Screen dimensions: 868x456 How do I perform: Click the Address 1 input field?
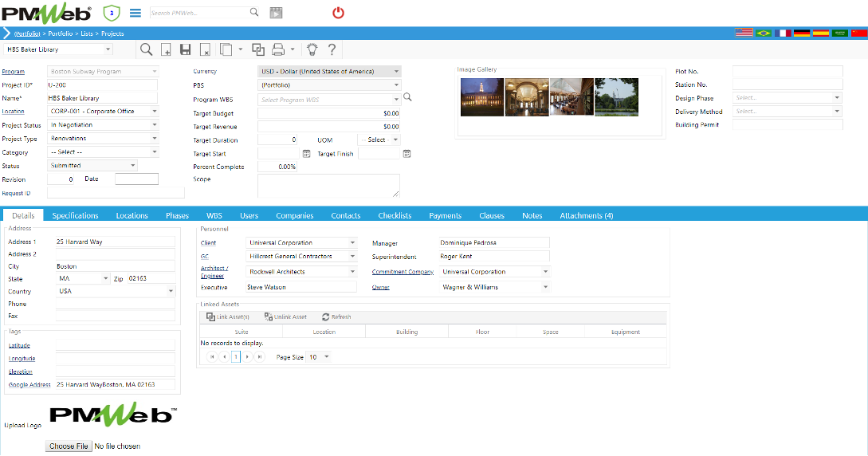pyautogui.click(x=115, y=242)
